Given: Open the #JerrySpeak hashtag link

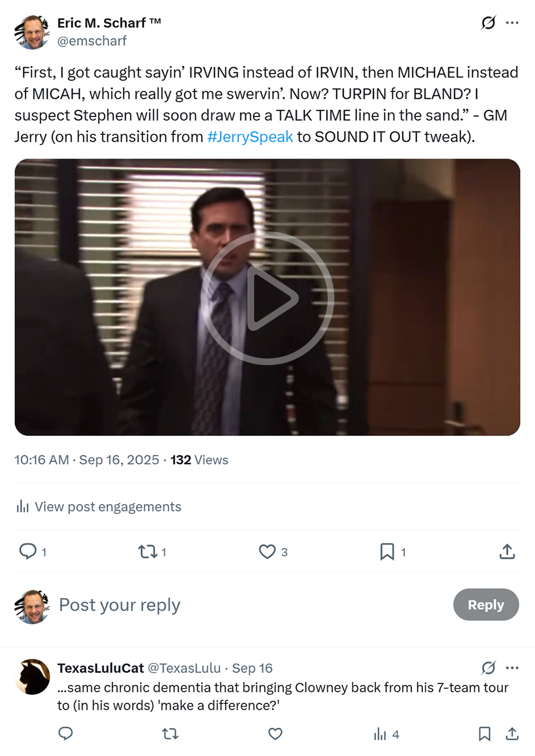Looking at the screenshot, I should [250, 137].
